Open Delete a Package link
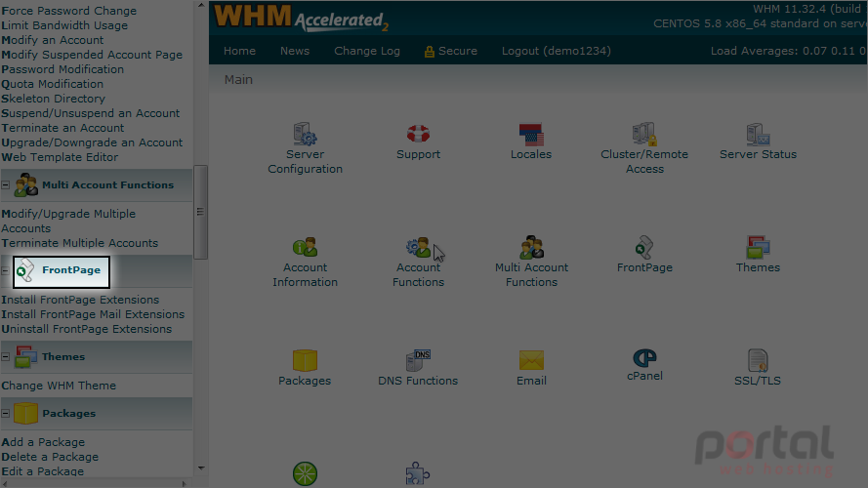This screenshot has width=868, height=488. [x=49, y=457]
